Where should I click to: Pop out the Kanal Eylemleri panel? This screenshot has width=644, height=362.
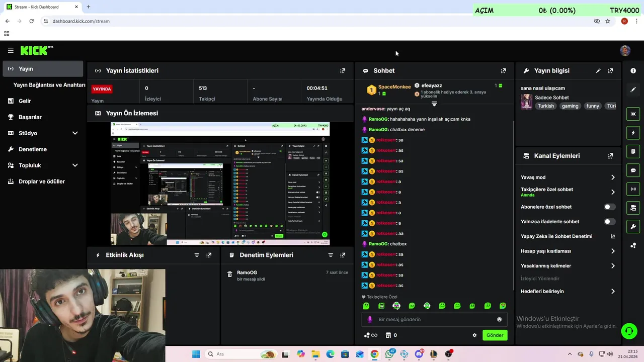(x=610, y=156)
